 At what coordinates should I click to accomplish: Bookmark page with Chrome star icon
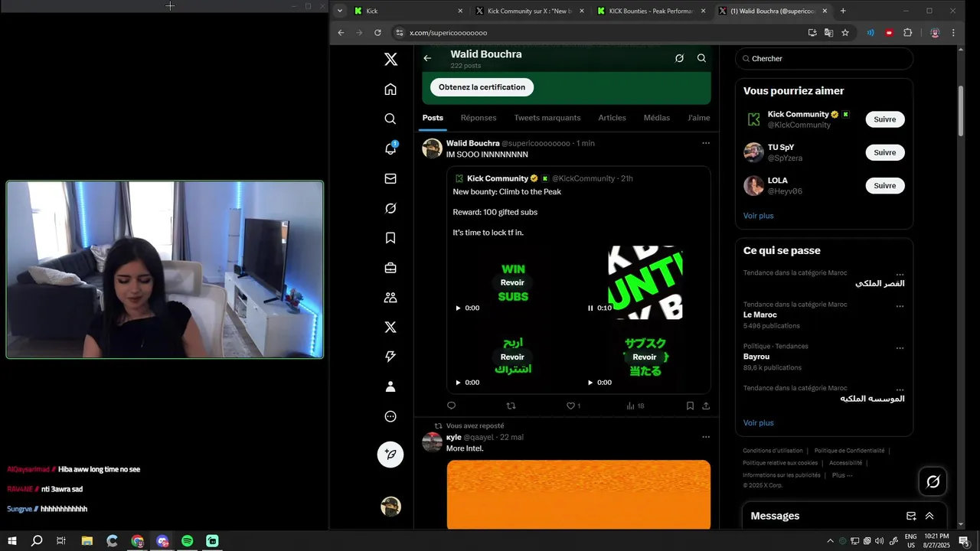pos(845,33)
